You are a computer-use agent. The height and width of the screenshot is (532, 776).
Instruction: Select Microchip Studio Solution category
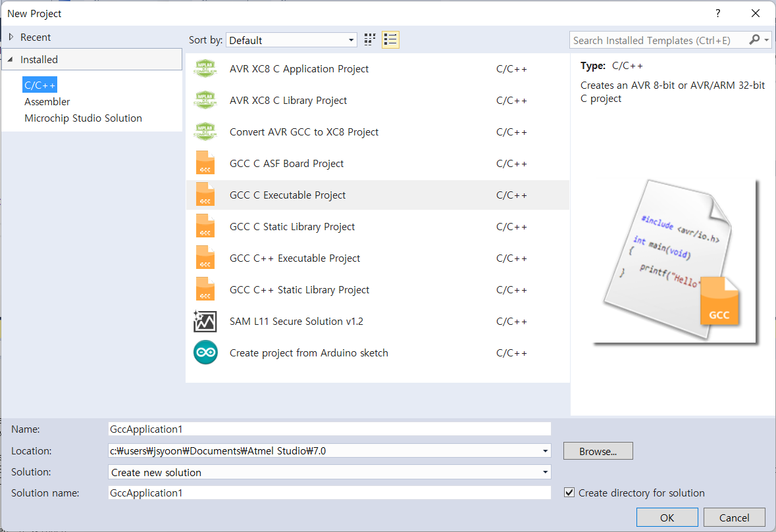point(83,118)
